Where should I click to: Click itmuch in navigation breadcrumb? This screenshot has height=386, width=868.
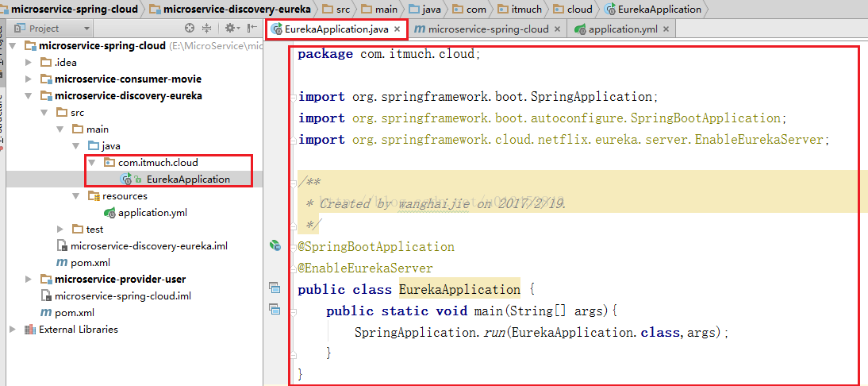[527, 9]
